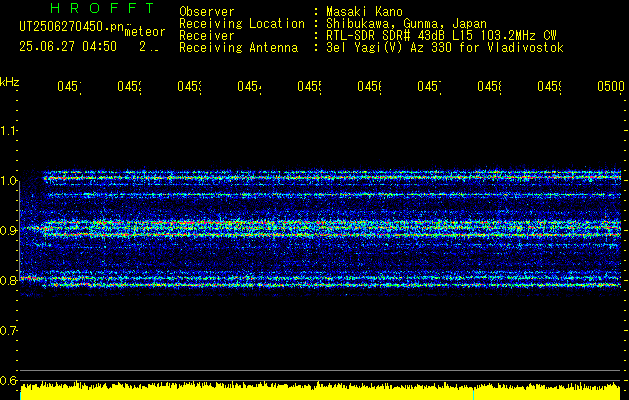This screenshot has height=400, width=629.
Task: Click the 0456 time marker
Action: pos(369,86)
